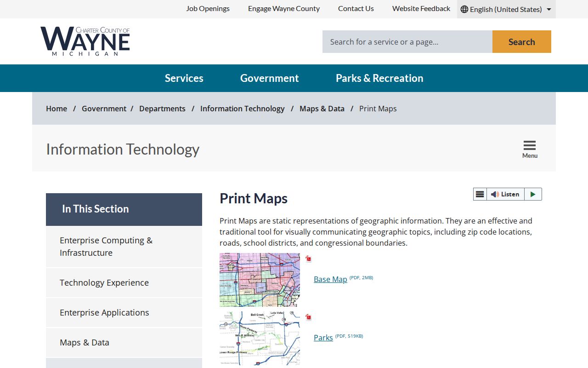This screenshot has height=368, width=588.
Task: Navigate to Departments breadcrumb
Action: pos(162,109)
